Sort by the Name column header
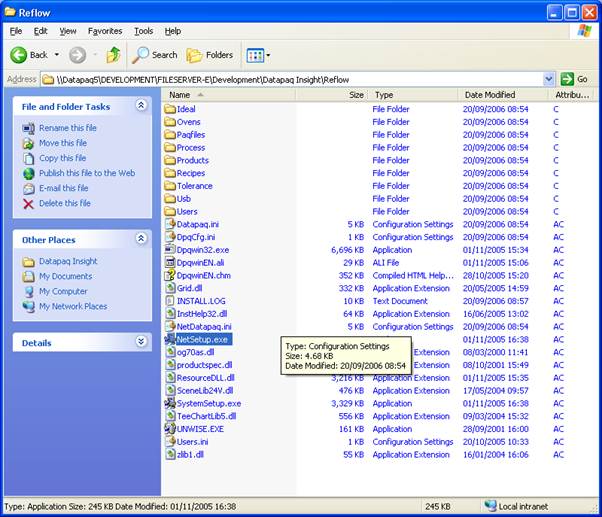The height and width of the screenshot is (517, 602). click(229, 95)
